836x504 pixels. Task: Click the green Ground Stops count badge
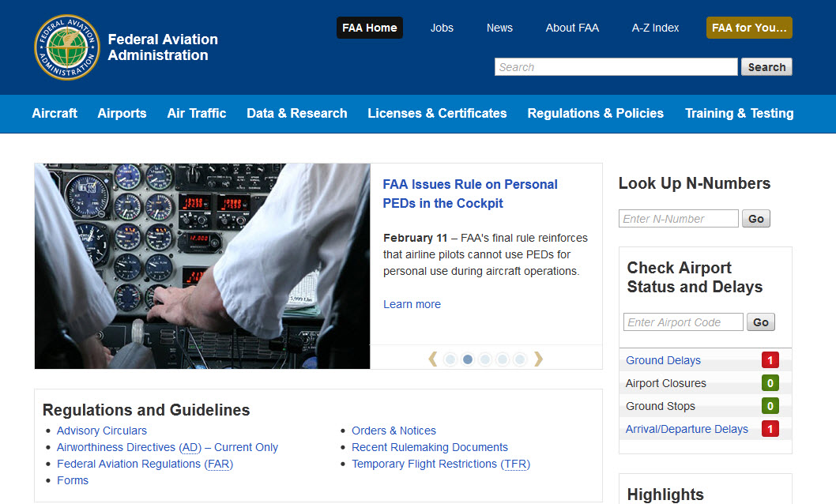tap(770, 406)
